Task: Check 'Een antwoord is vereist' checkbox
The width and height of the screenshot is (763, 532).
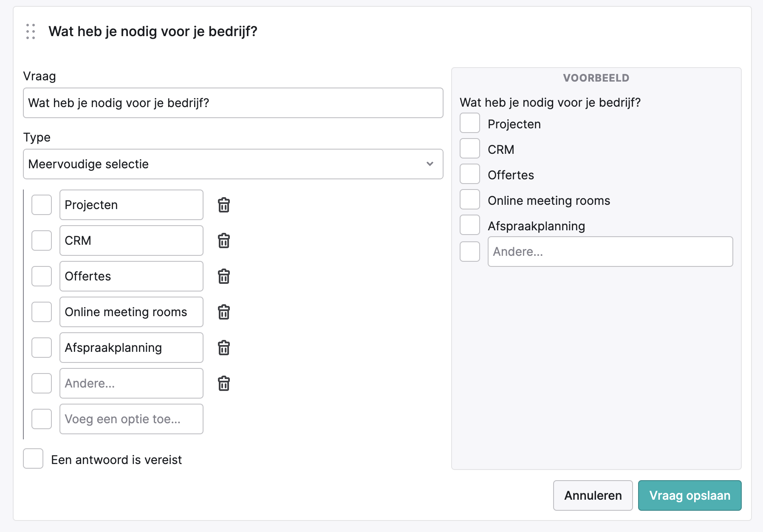Action: 33,458
